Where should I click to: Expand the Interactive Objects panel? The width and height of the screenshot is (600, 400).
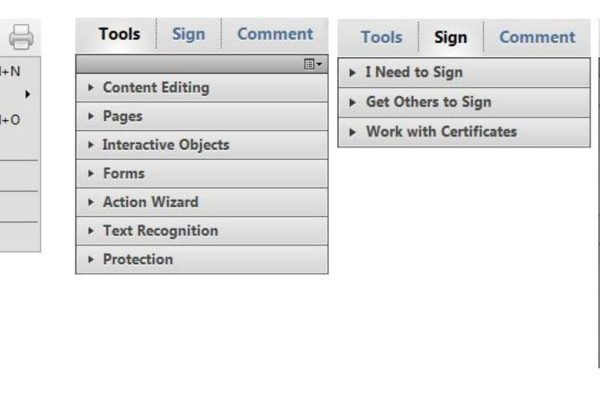[165, 145]
